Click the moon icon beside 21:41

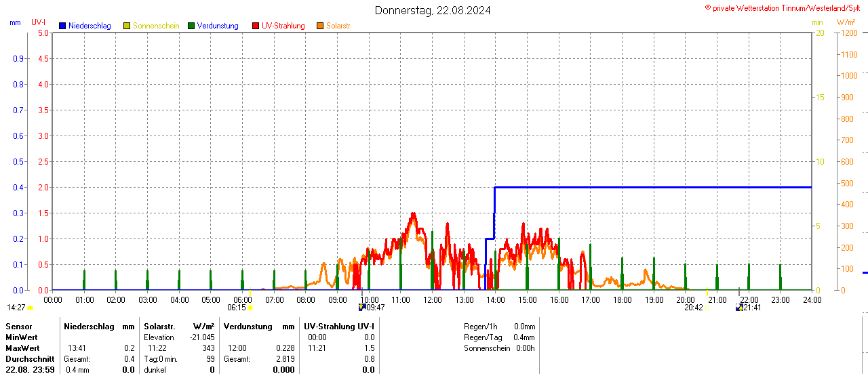pyautogui.click(x=739, y=308)
